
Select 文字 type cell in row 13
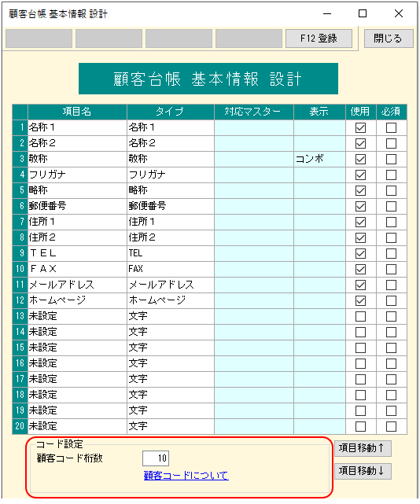tap(171, 316)
